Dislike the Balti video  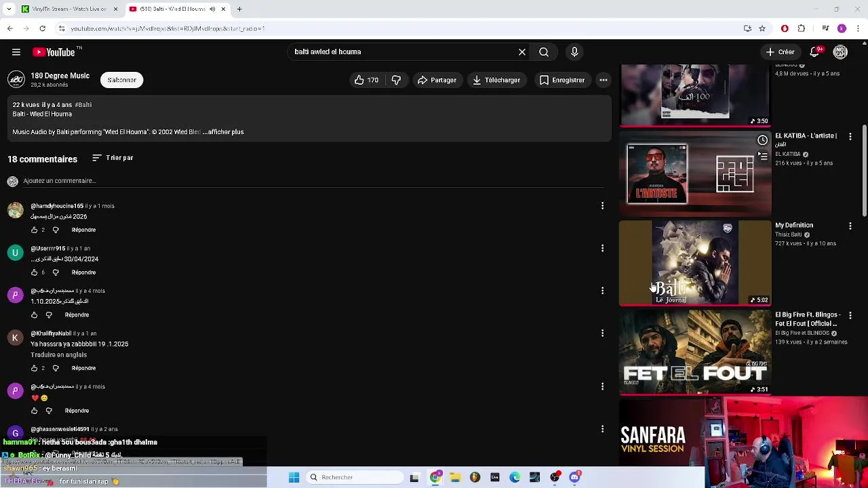coord(396,80)
